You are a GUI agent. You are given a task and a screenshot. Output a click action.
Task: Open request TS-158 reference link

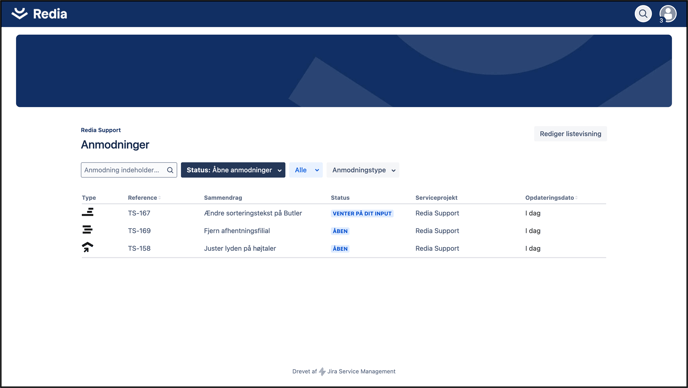pos(139,248)
